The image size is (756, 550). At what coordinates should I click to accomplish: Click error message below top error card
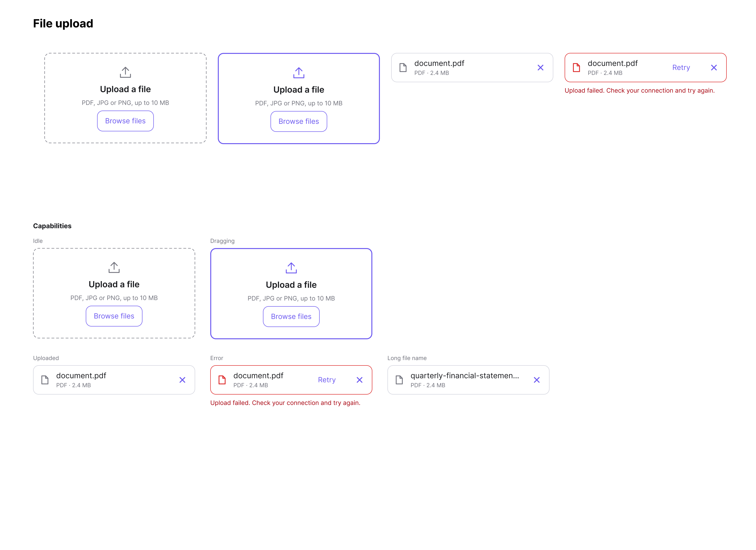coord(640,91)
